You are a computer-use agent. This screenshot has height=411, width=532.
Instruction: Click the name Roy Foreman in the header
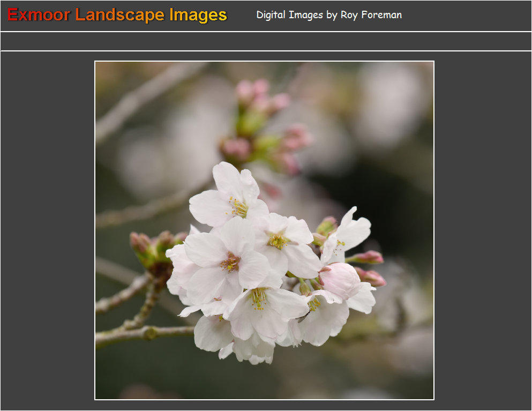(x=371, y=15)
